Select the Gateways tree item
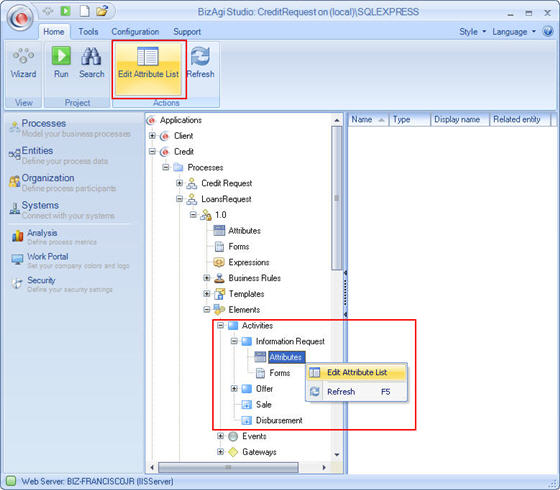The height and width of the screenshot is (490, 560). (x=259, y=452)
